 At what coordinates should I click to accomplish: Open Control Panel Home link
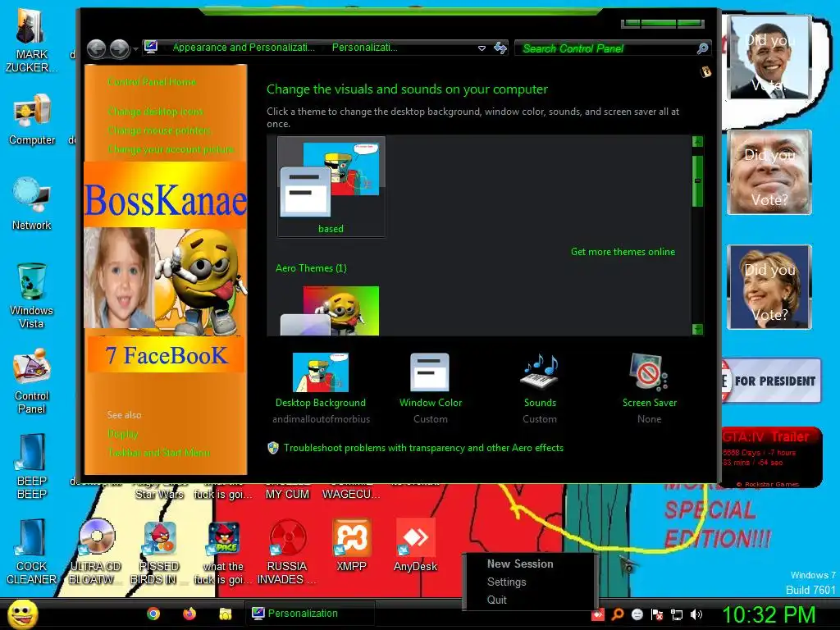(x=152, y=81)
